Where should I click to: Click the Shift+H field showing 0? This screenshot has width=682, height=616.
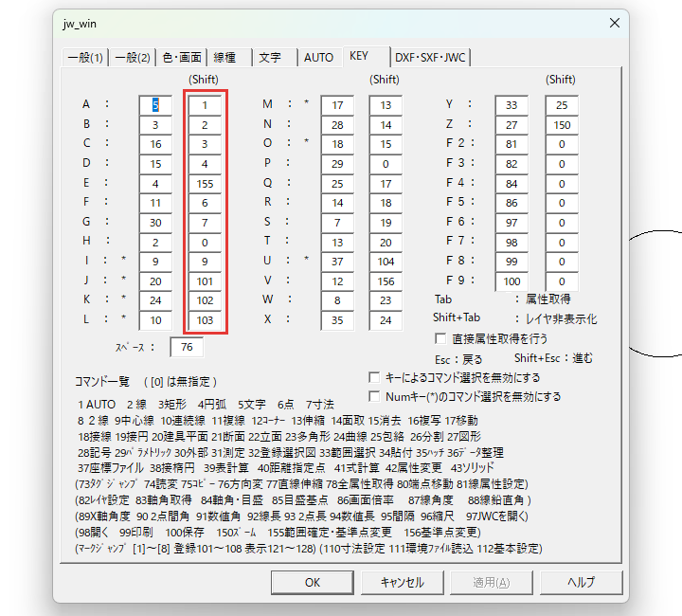click(205, 243)
